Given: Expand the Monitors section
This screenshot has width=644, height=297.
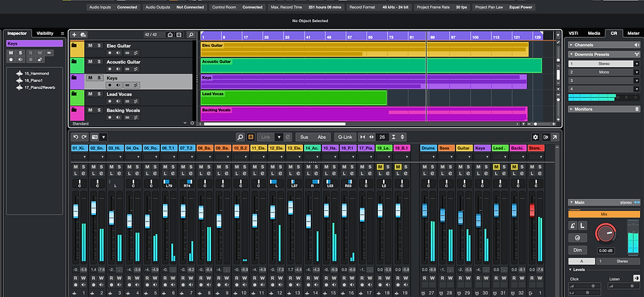Looking at the screenshot, I should coord(571,109).
